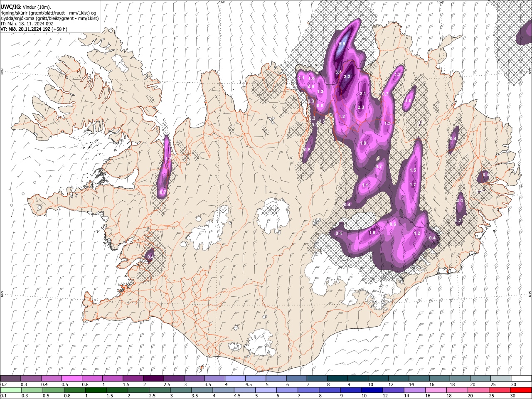Click the 4.5 tick label on the purple scale

249,384
